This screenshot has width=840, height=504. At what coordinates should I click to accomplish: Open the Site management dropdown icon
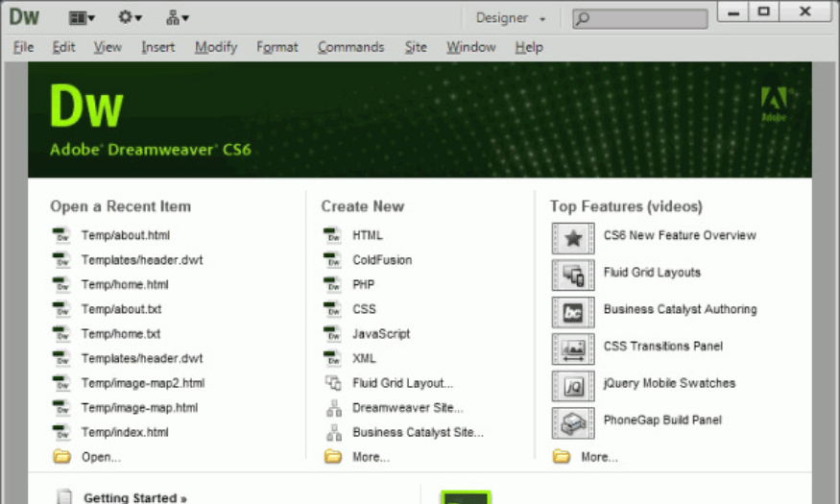(178, 17)
